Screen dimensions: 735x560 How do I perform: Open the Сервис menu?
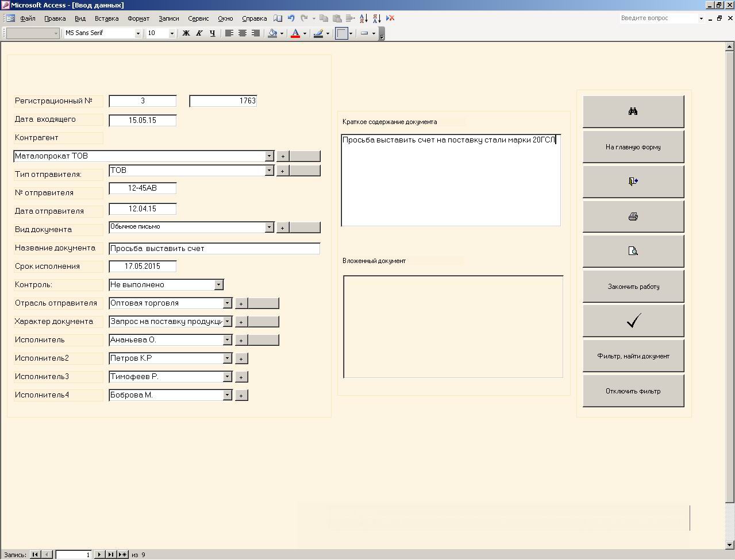(x=198, y=18)
